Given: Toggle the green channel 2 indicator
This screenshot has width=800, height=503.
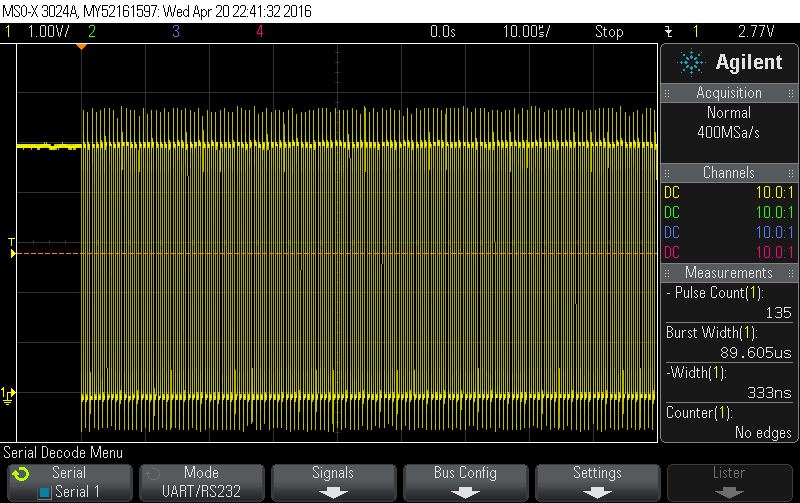Looking at the screenshot, I should (92, 31).
